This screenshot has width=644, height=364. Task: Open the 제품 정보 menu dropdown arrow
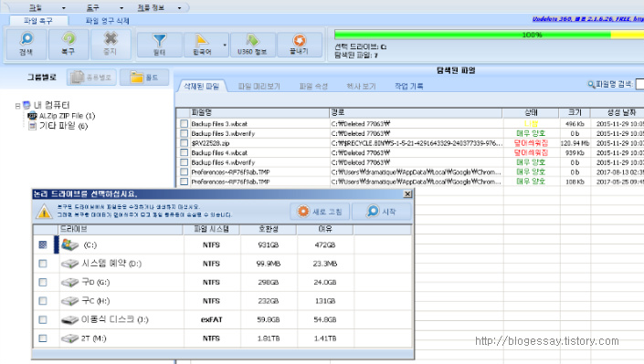pos(179,8)
